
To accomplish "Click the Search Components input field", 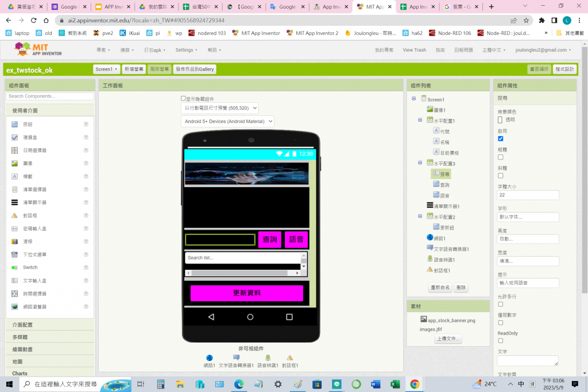I will (50, 96).
